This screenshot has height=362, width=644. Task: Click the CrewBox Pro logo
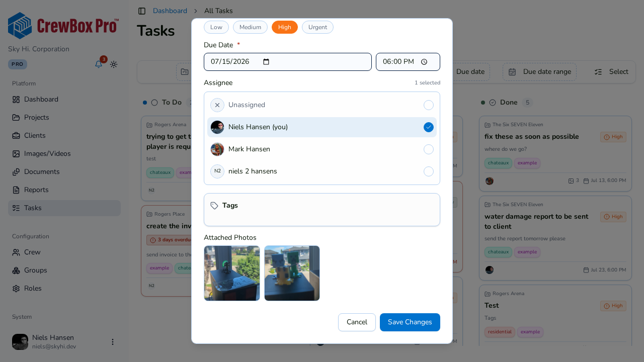click(x=63, y=26)
